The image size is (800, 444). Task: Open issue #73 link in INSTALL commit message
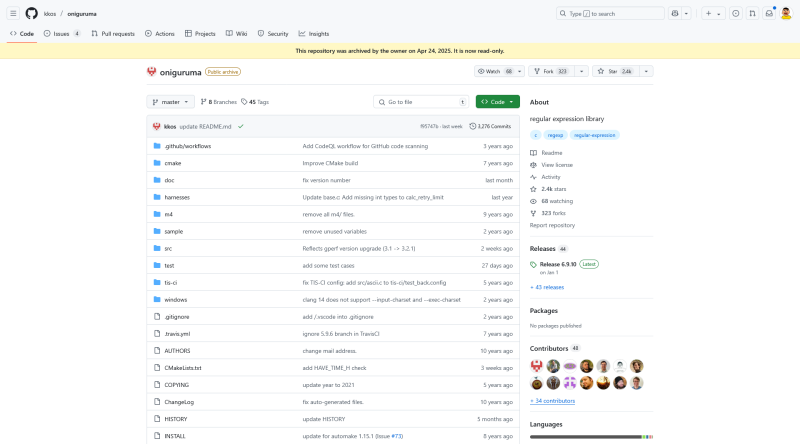pos(396,436)
